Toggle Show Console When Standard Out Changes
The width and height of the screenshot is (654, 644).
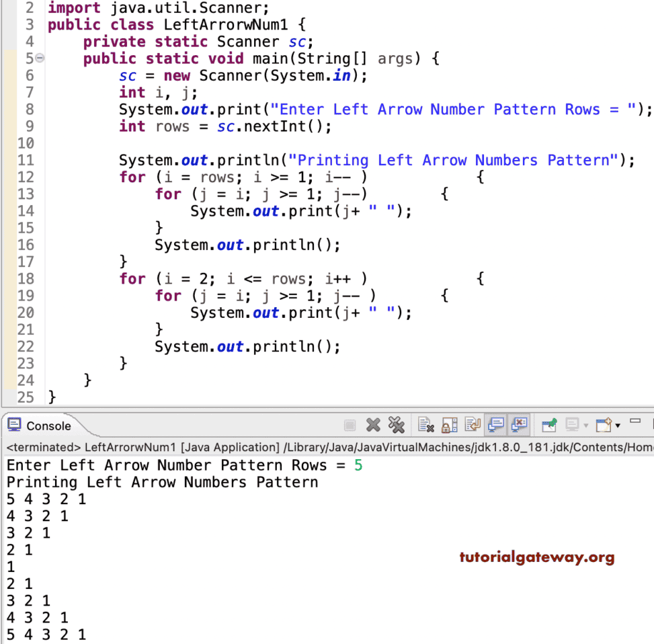pyautogui.click(x=495, y=424)
